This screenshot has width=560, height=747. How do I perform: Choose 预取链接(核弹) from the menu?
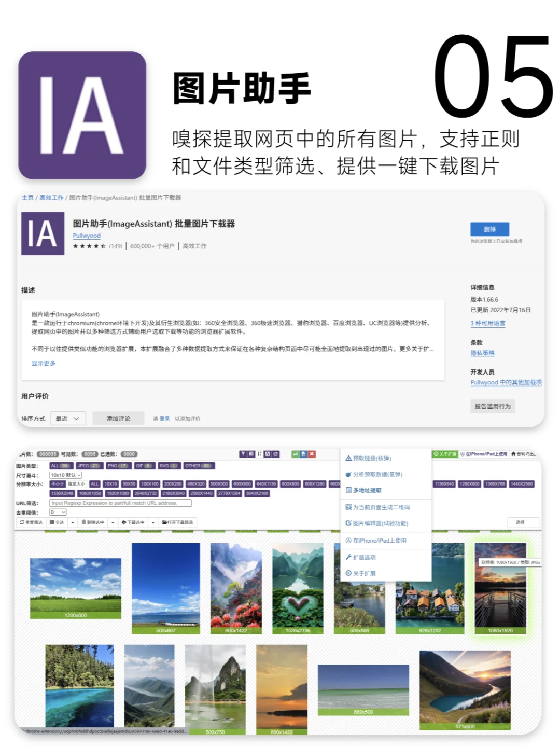[386, 458]
